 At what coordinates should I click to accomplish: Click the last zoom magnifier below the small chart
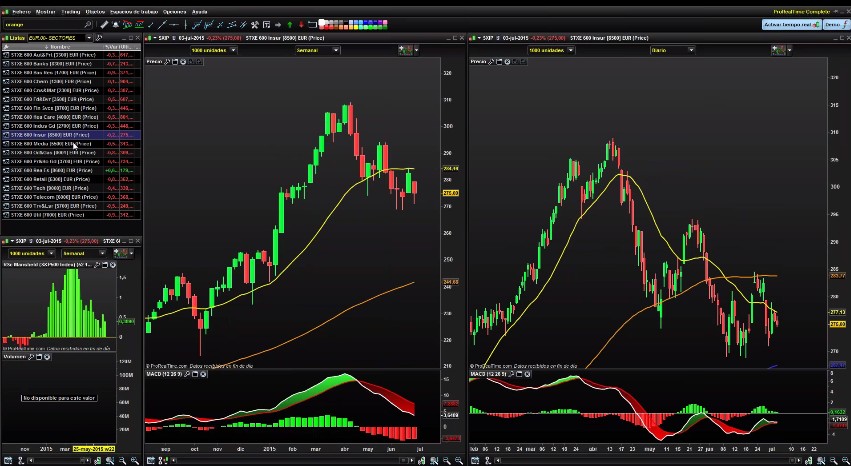(135, 461)
